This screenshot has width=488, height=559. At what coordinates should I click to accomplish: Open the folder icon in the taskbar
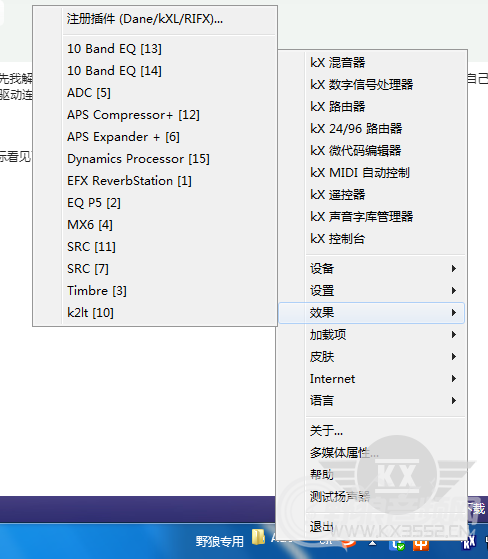pos(258,537)
